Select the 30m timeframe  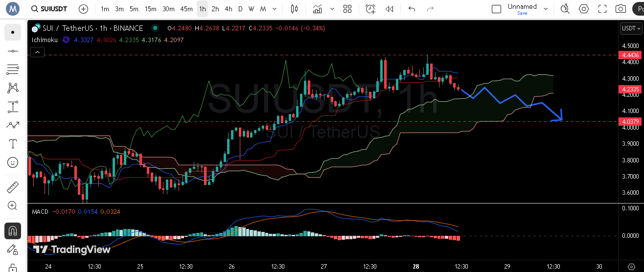click(168, 9)
